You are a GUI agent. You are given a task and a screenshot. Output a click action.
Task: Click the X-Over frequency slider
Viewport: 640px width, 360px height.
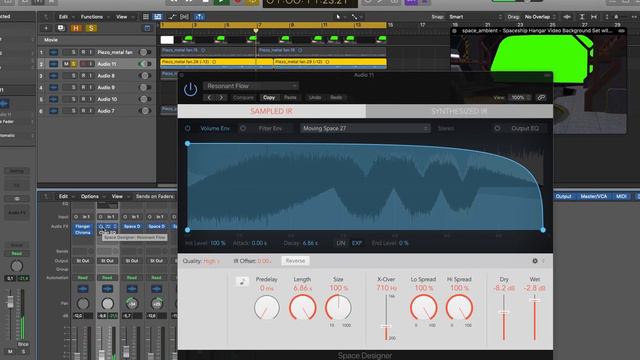[x=386, y=326]
